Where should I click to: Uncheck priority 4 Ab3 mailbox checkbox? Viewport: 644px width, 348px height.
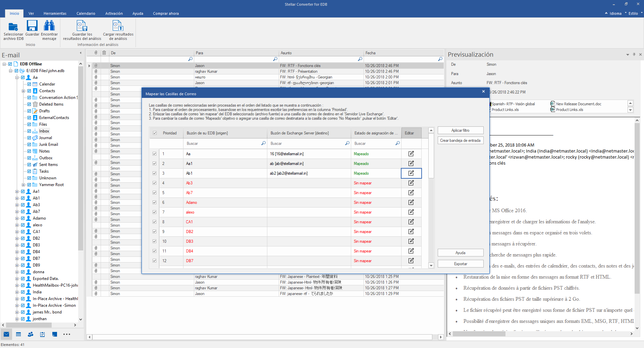(155, 183)
